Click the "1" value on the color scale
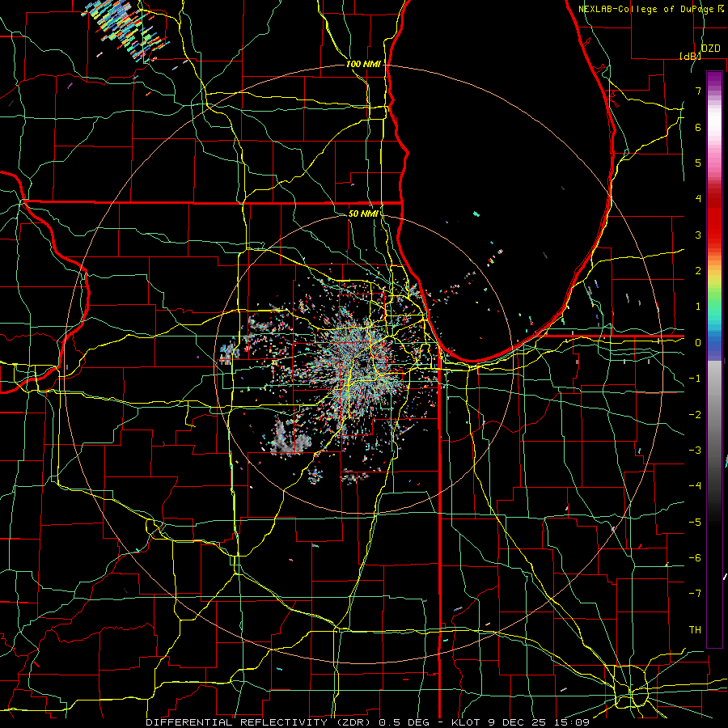The width and height of the screenshot is (728, 728). click(x=698, y=307)
